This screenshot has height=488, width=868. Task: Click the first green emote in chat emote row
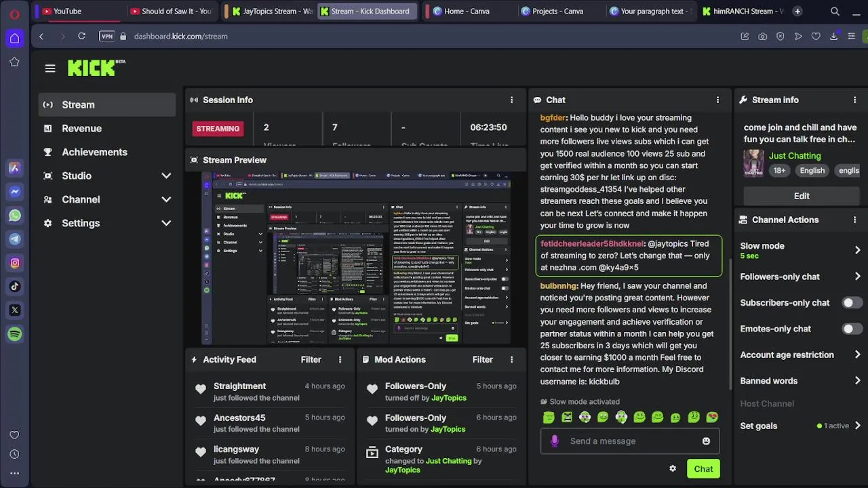[x=549, y=418]
